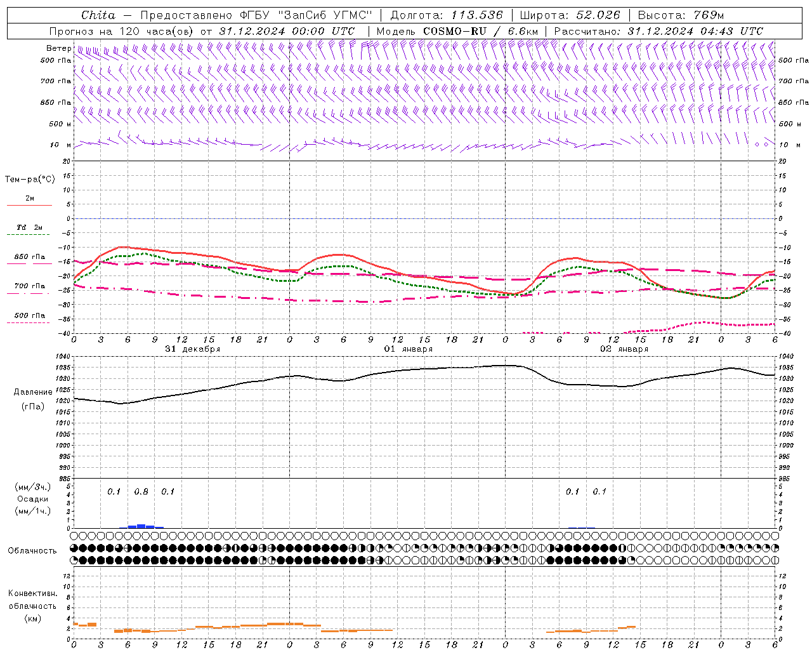Click the "01 января" date label
Image resolution: width=812 pixels, height=650 pixels.
coord(409,349)
